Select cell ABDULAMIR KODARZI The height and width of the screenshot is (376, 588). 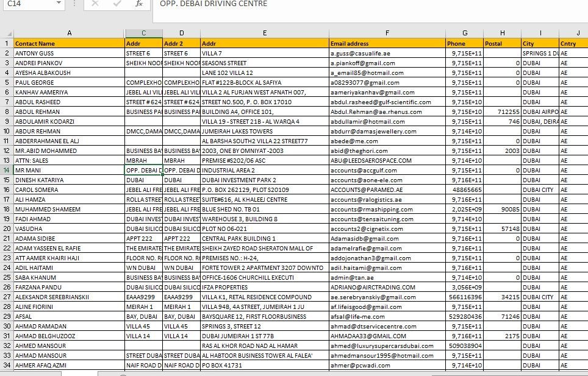[x=70, y=121]
